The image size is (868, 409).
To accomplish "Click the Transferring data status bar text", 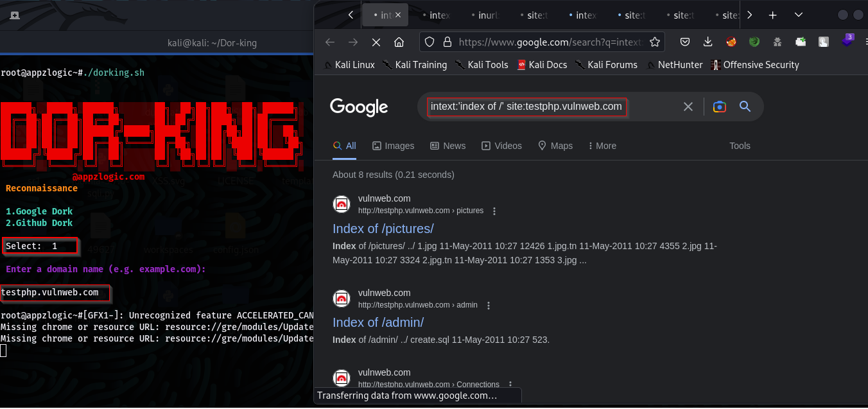I will [x=407, y=396].
